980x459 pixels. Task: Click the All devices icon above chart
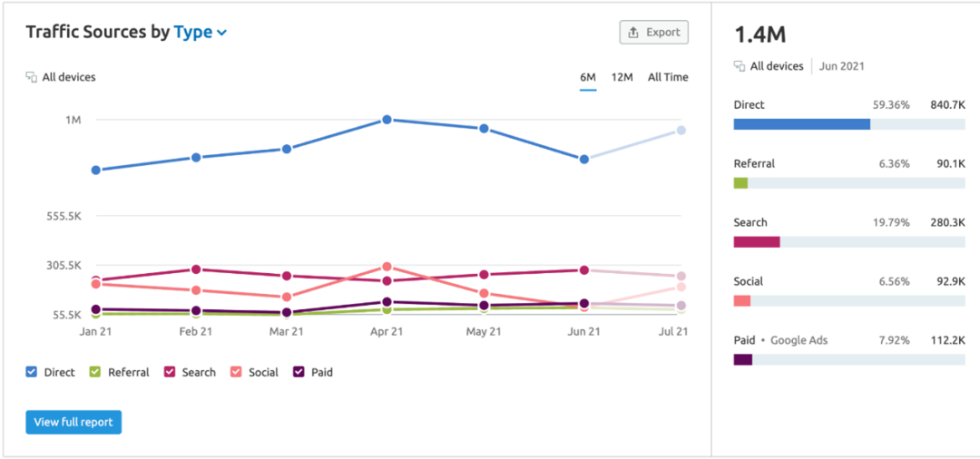coord(31,77)
